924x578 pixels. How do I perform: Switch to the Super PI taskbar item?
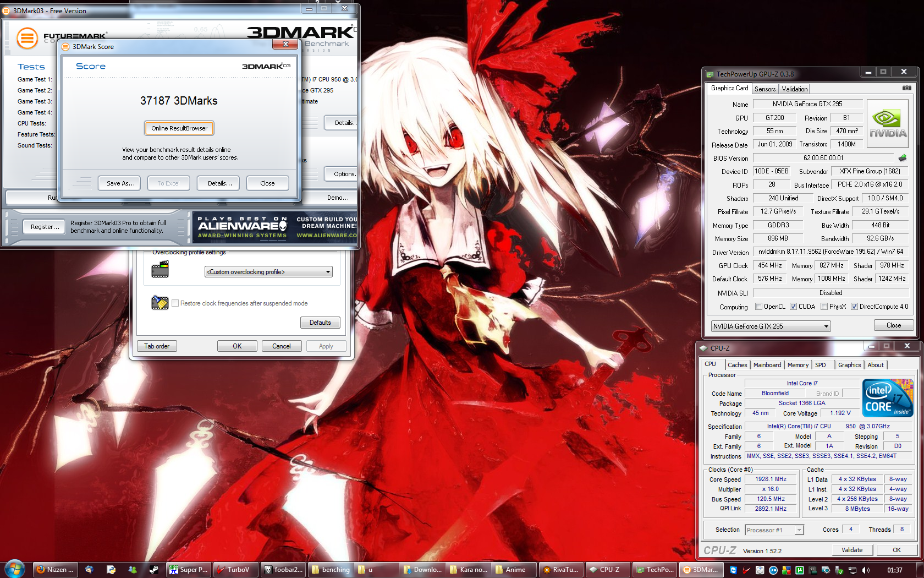click(x=189, y=570)
